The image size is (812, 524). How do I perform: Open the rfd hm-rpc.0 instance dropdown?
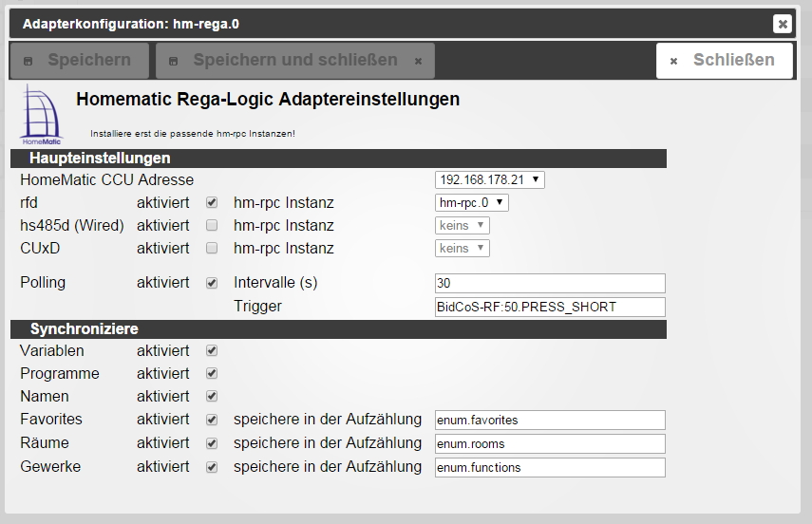[471, 202]
